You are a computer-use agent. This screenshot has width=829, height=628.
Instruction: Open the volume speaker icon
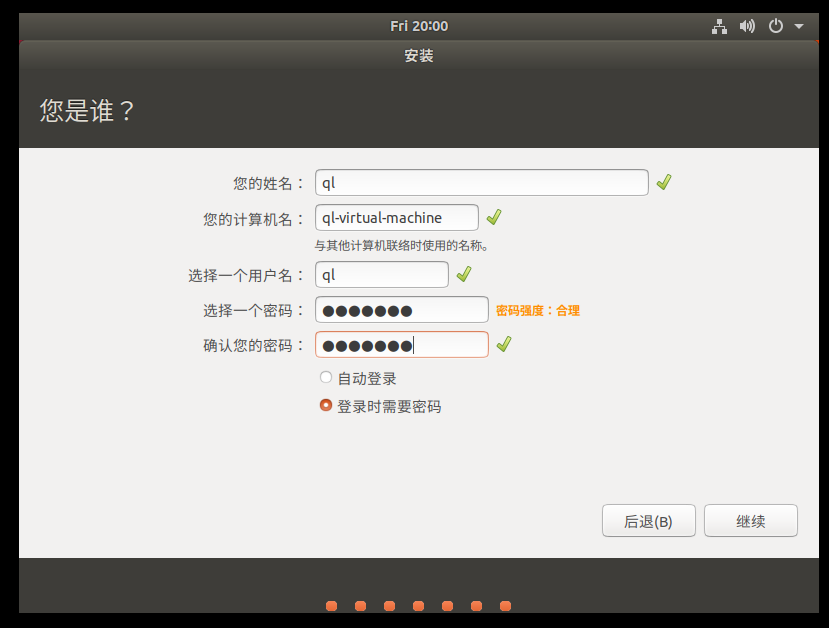click(747, 26)
